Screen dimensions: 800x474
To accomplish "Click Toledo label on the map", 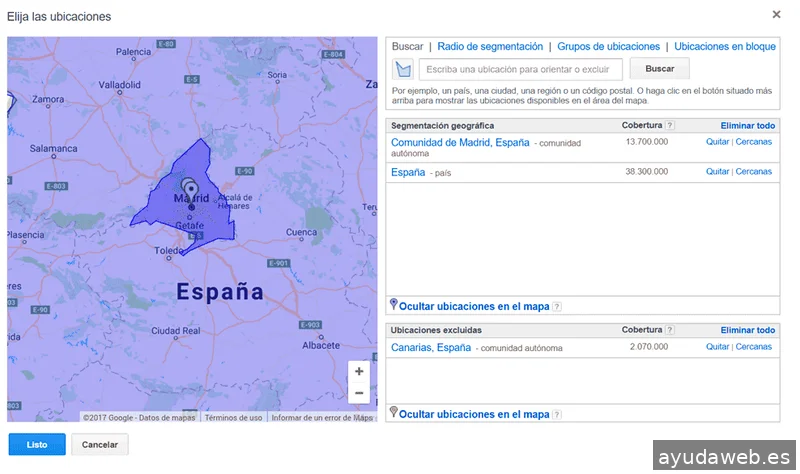I will pyautogui.click(x=169, y=251).
